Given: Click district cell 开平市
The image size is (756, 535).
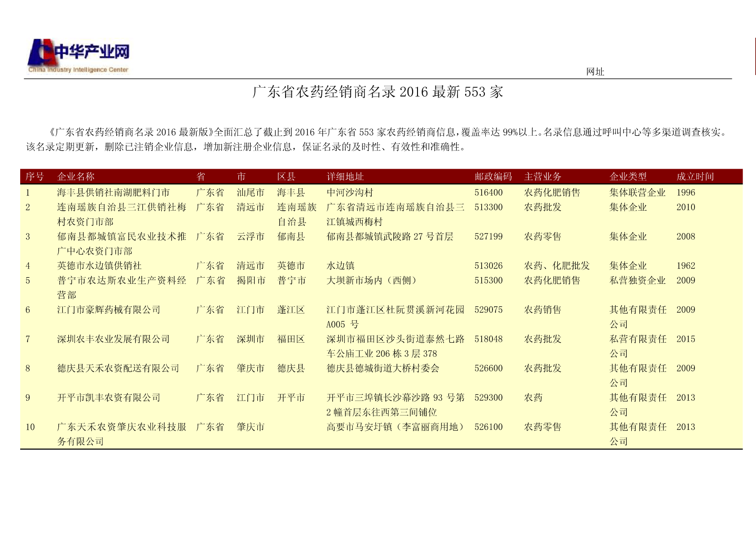Looking at the screenshot, I should click(x=291, y=398).
